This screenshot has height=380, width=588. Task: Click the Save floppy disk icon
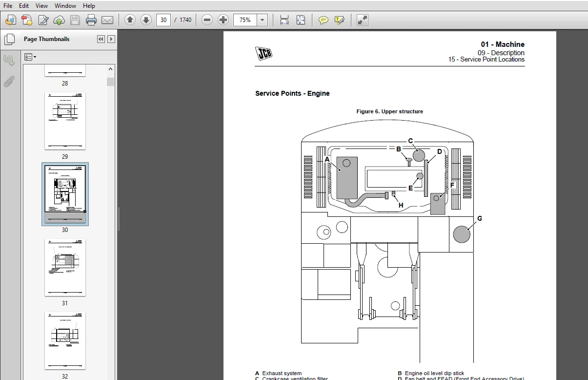(75, 20)
